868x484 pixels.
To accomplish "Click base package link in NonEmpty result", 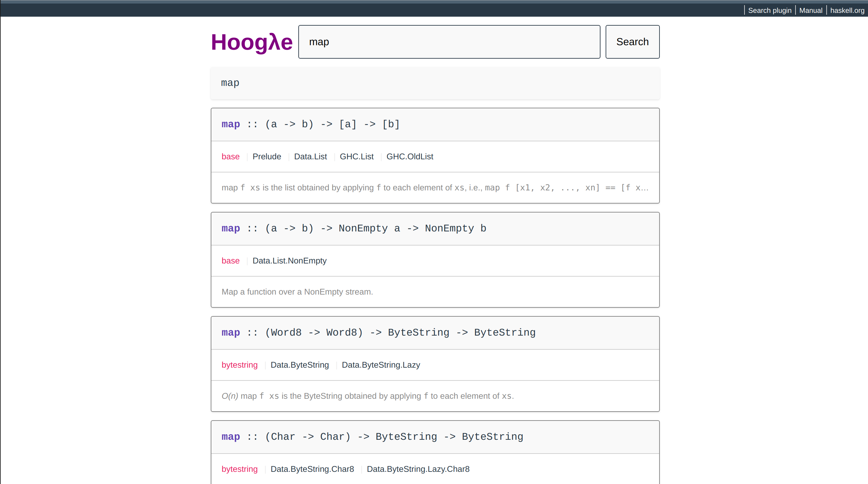I will (x=231, y=261).
